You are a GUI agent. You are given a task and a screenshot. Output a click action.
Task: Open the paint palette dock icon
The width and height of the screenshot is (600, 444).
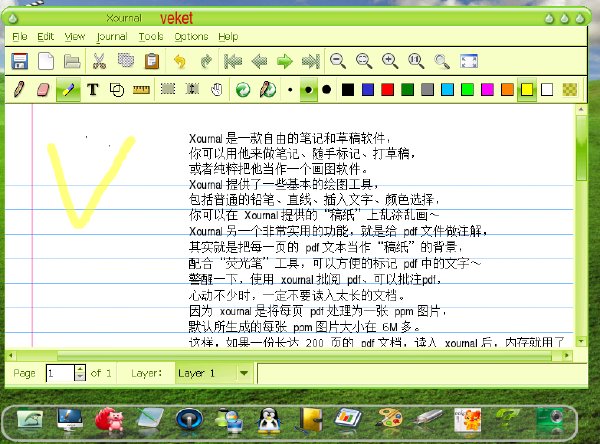click(389, 419)
